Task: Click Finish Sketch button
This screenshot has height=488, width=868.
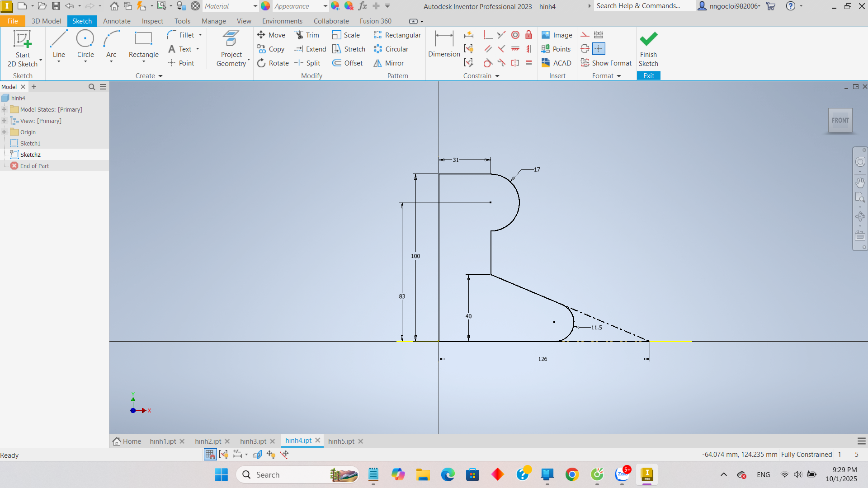Action: coord(648,49)
